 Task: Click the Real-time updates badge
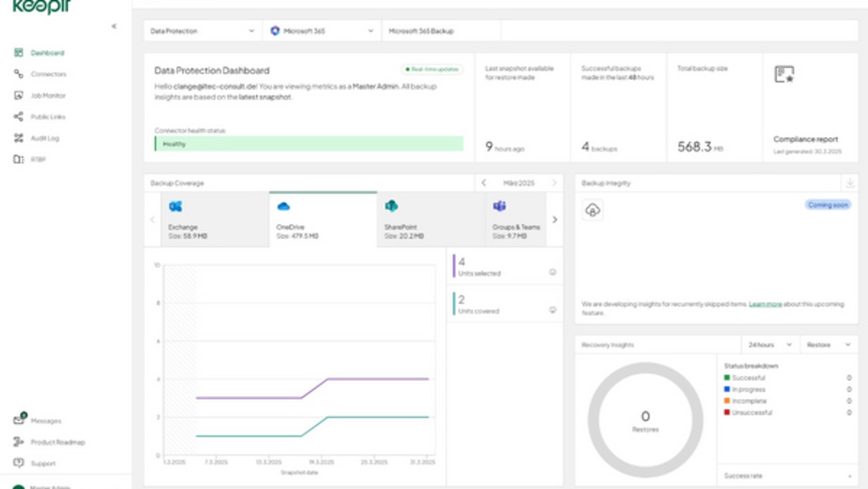click(x=433, y=69)
